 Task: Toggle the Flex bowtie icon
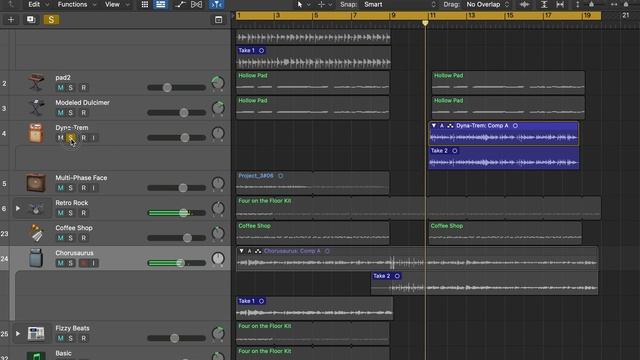coord(196,4)
